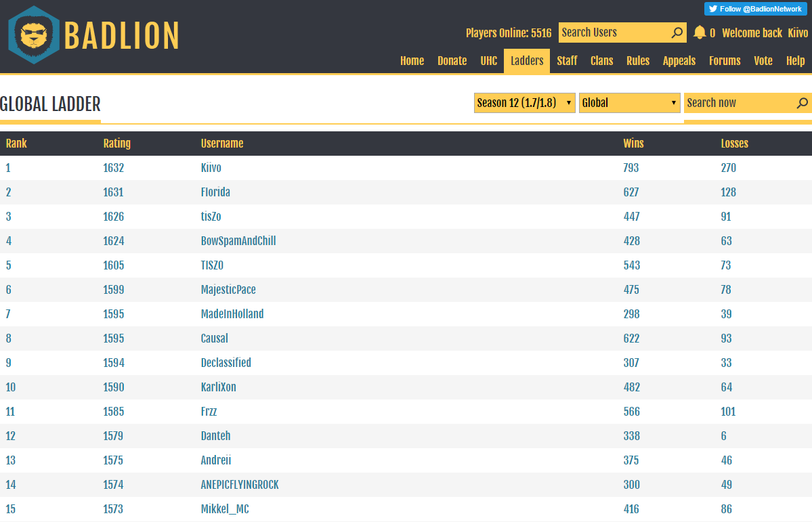The width and height of the screenshot is (812, 522).
Task: Click the ladder search magnifier icon
Action: (x=802, y=103)
